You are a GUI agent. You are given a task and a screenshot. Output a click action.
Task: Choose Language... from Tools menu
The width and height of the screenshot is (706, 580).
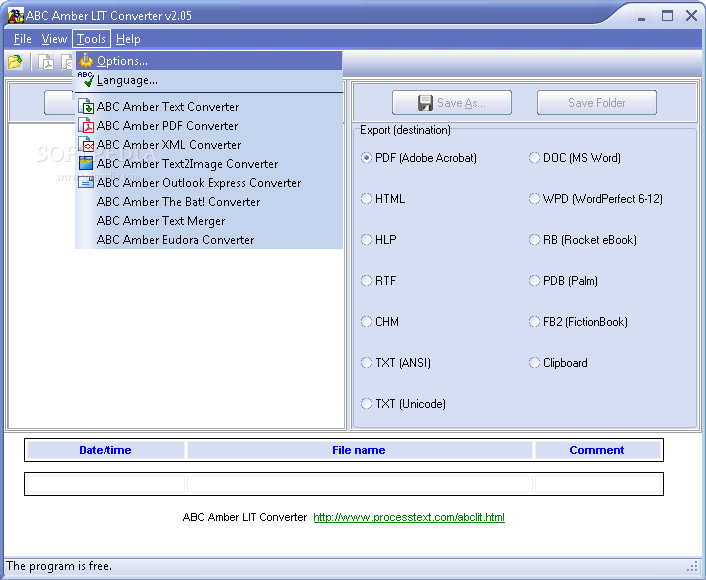click(209, 80)
